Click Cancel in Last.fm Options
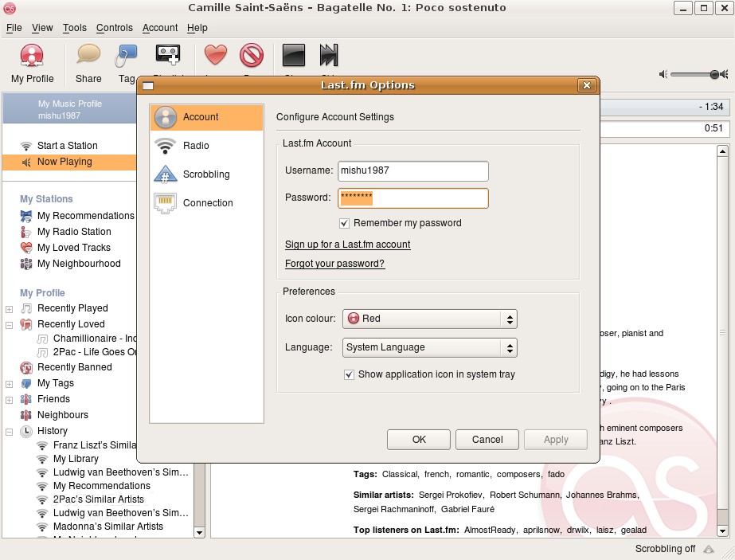This screenshot has width=735, height=560. coord(487,440)
